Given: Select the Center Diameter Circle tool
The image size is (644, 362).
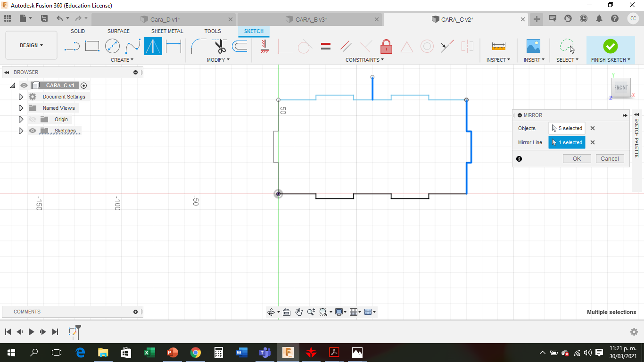Looking at the screenshot, I should click(x=112, y=46).
